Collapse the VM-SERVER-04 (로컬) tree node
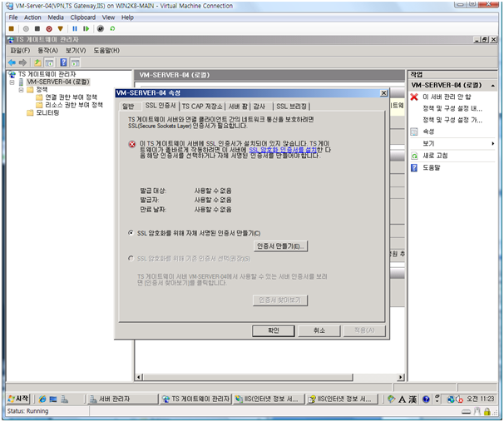This screenshot has height=422, width=504. [12, 82]
